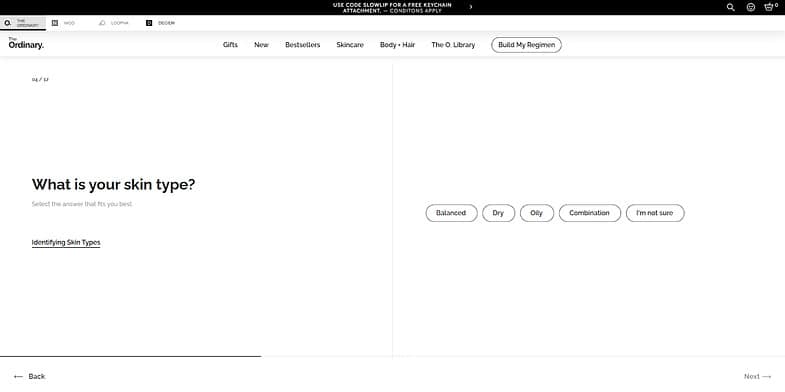Select the Dry skin type

click(x=498, y=213)
